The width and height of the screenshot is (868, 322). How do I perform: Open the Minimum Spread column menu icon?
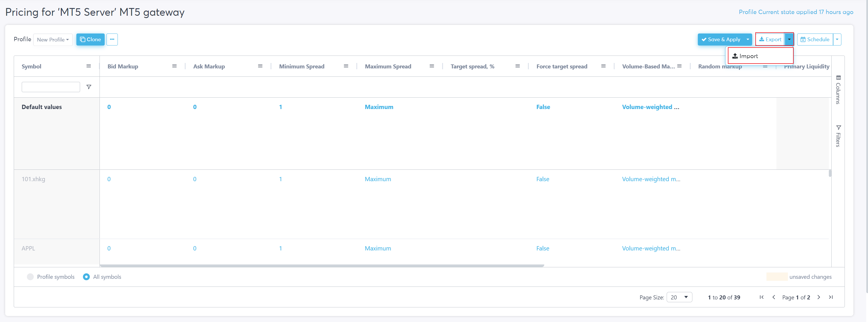click(346, 66)
